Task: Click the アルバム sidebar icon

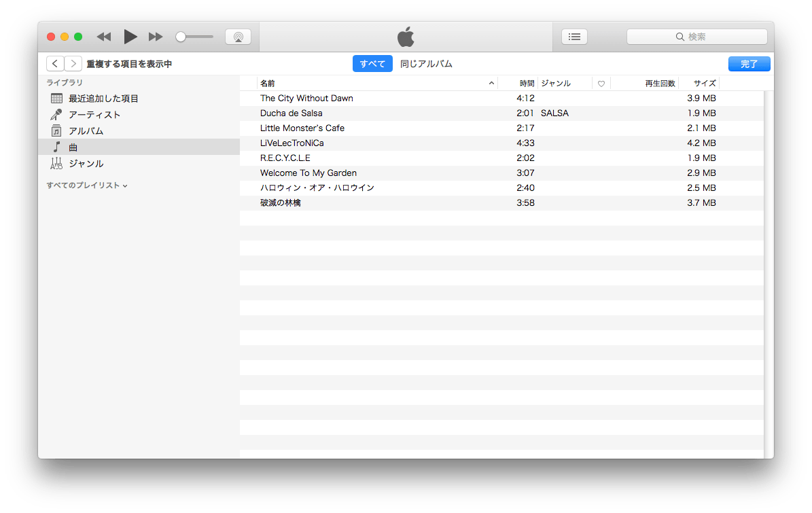Action: point(57,131)
